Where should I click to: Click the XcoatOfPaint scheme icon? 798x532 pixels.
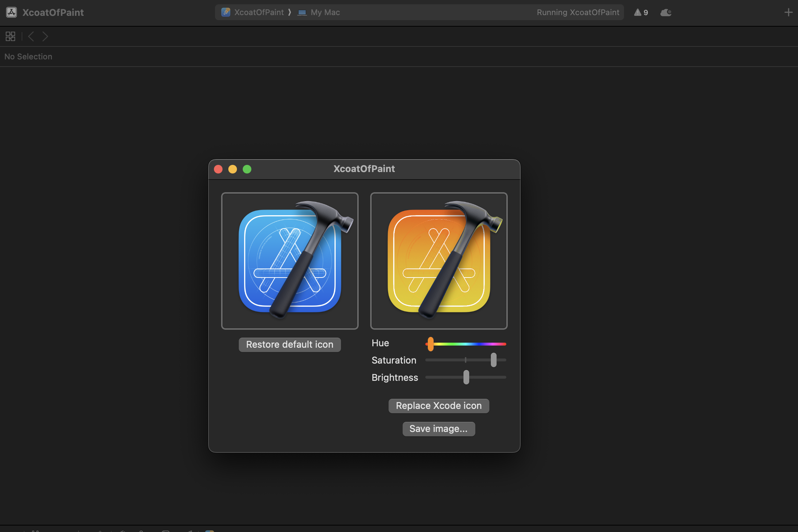[x=226, y=12]
